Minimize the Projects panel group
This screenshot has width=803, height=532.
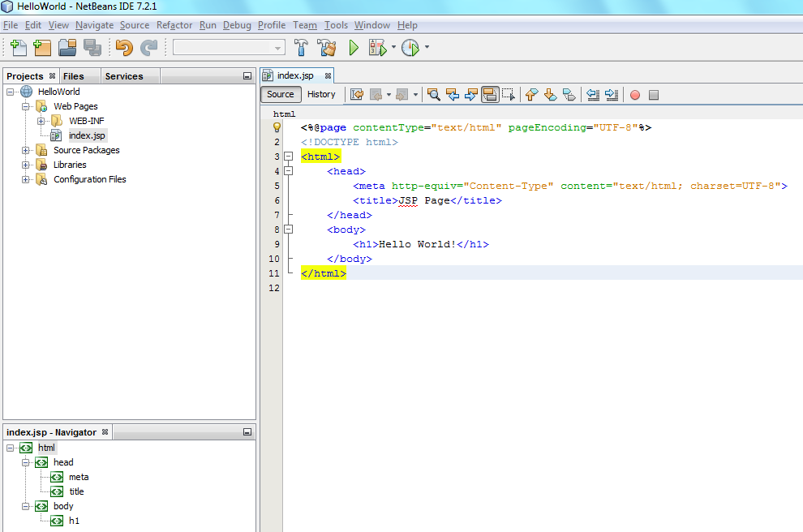point(247,76)
